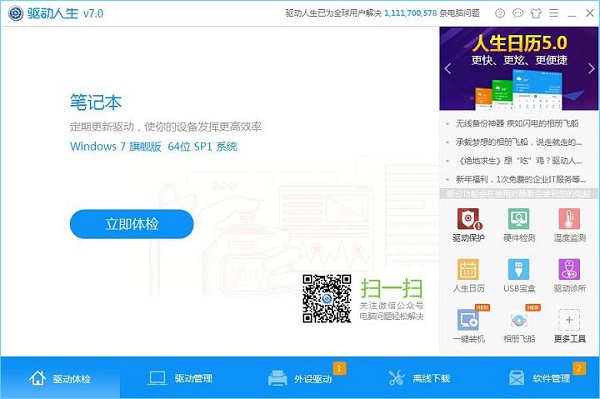Click the 人生日历5.0 banner image

[x=518, y=68]
